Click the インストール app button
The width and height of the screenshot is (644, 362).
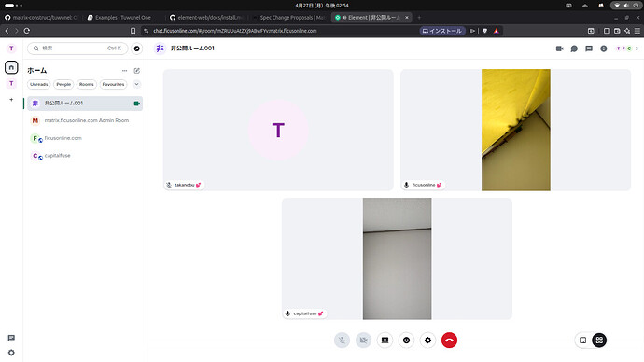tap(442, 31)
